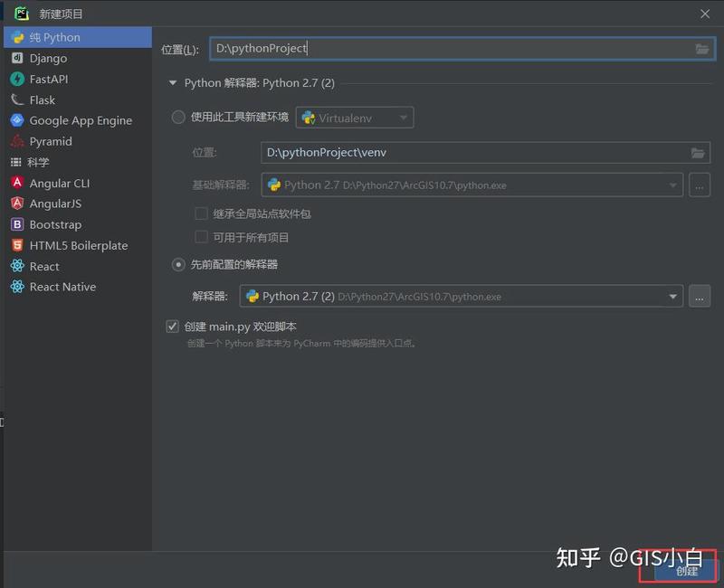Click the Bootstrap B icon
Screen dimensions: 724x588
[17, 224]
